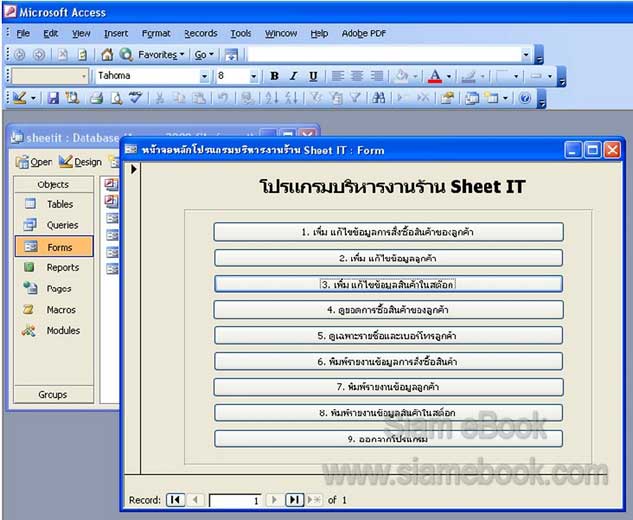Click the Sort Ascending icon

click(271, 98)
